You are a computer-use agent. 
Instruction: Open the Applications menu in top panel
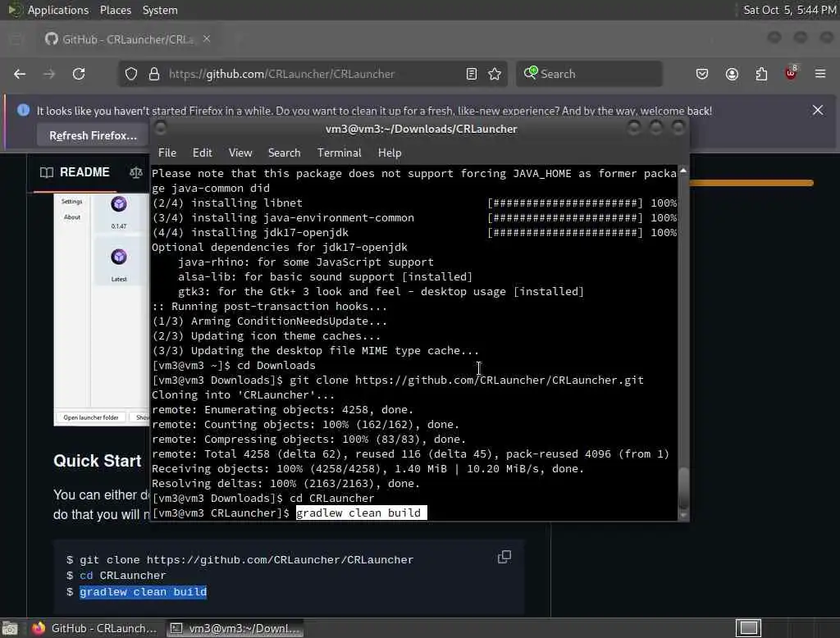click(58, 10)
